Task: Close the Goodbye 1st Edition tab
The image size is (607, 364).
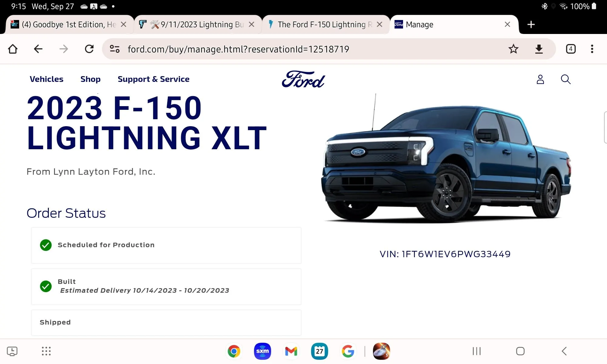Action: 124,25
